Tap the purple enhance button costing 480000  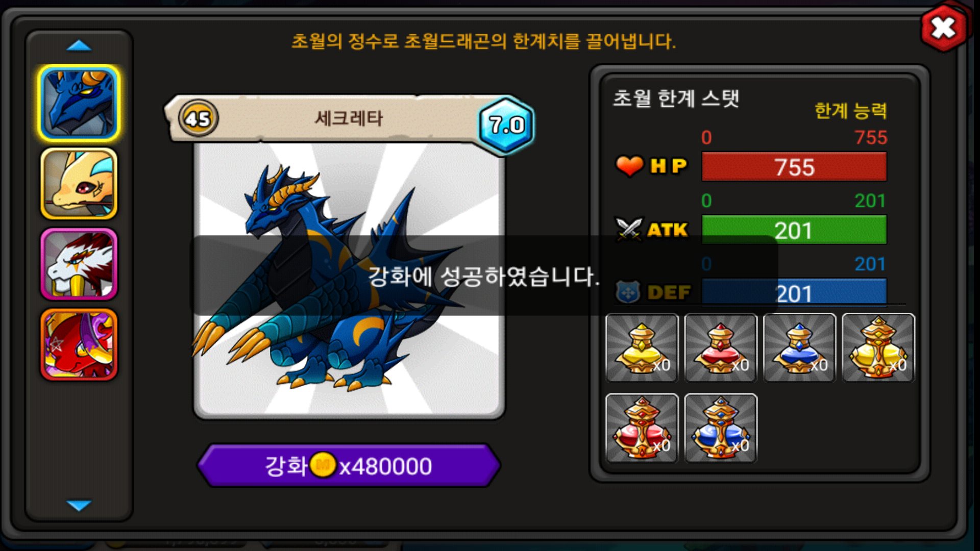(349, 465)
